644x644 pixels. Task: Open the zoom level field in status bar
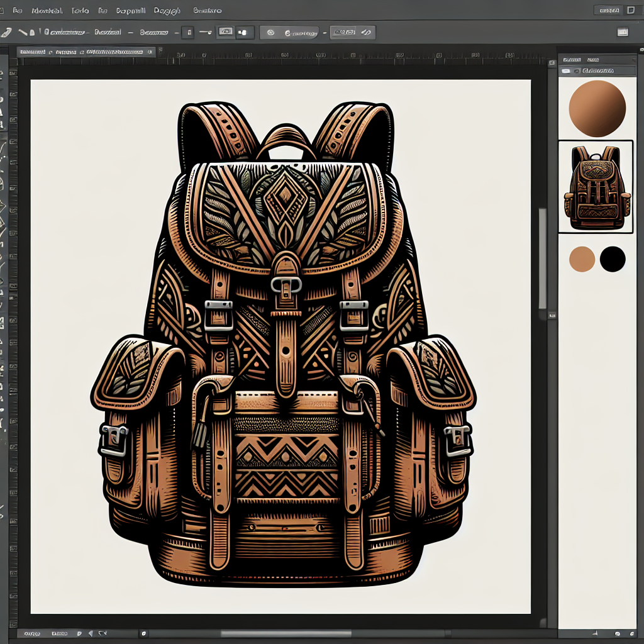click(x=31, y=633)
